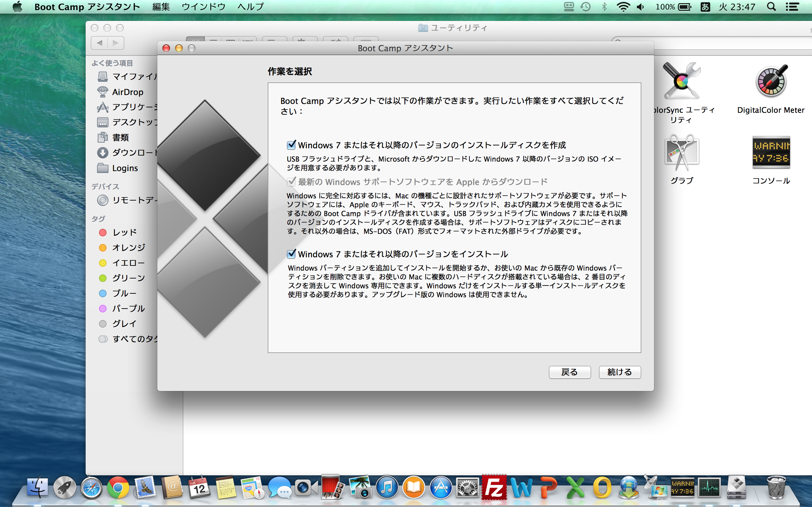Open the App Store Dock icon
The height and width of the screenshot is (507, 812).
(441, 488)
